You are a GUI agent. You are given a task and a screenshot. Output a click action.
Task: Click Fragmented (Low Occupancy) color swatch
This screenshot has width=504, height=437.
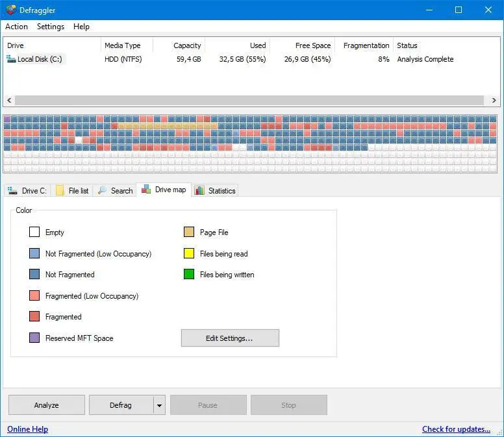34,295
